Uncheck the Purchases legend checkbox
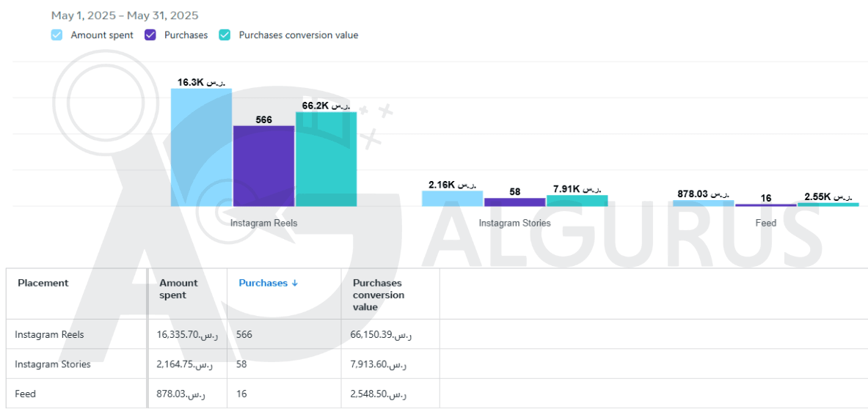This screenshot has width=868, height=409. [x=150, y=34]
